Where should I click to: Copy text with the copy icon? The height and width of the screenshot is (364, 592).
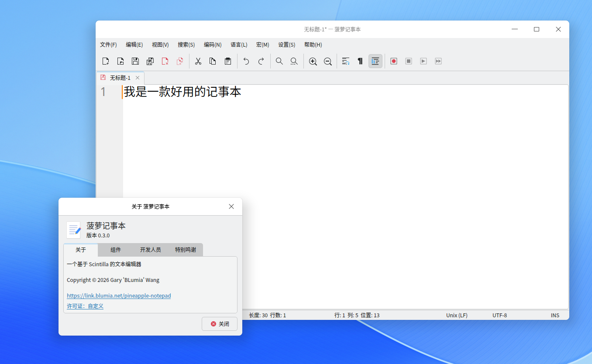click(x=213, y=61)
